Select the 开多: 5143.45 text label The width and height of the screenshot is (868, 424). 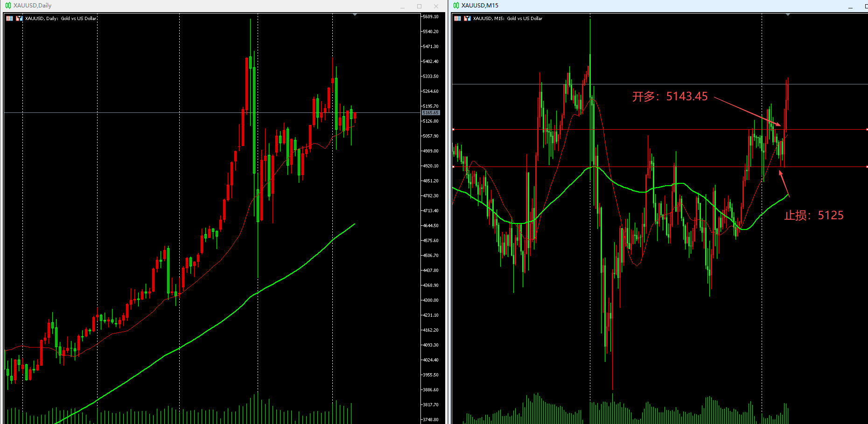670,97
